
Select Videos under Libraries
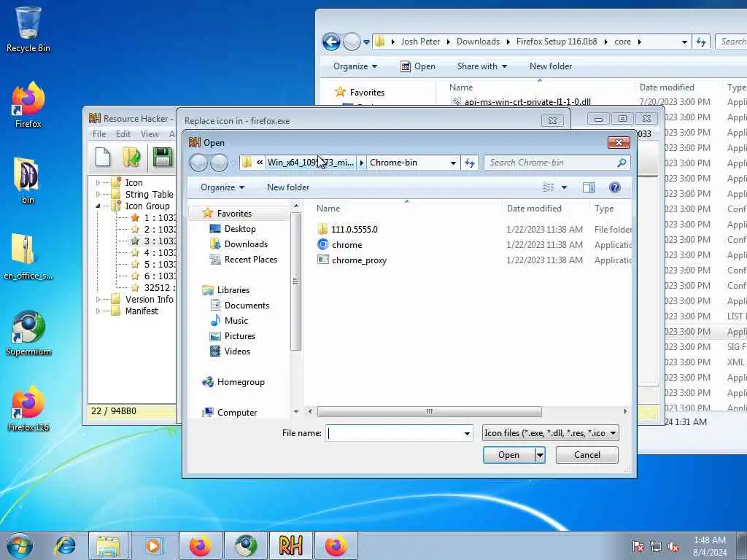[x=237, y=351]
